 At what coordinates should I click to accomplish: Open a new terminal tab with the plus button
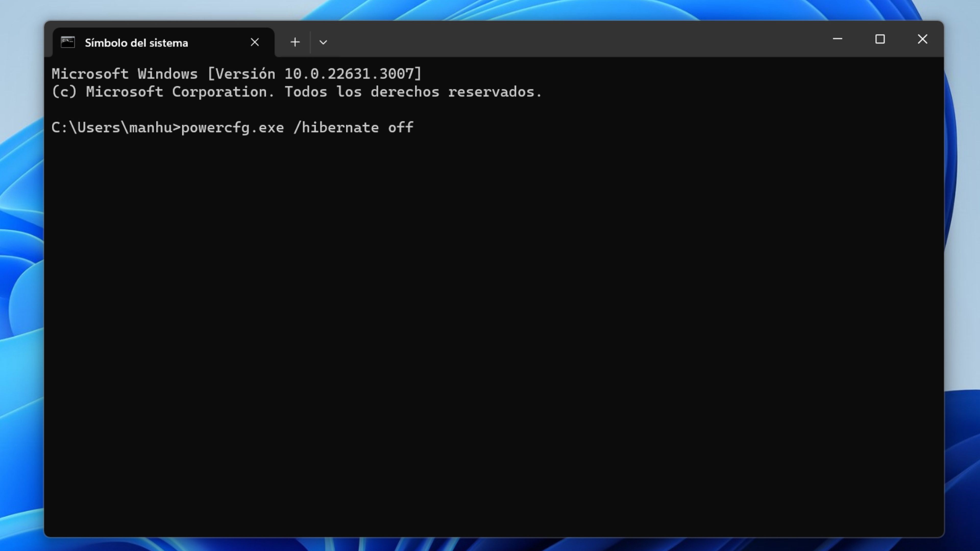(295, 42)
